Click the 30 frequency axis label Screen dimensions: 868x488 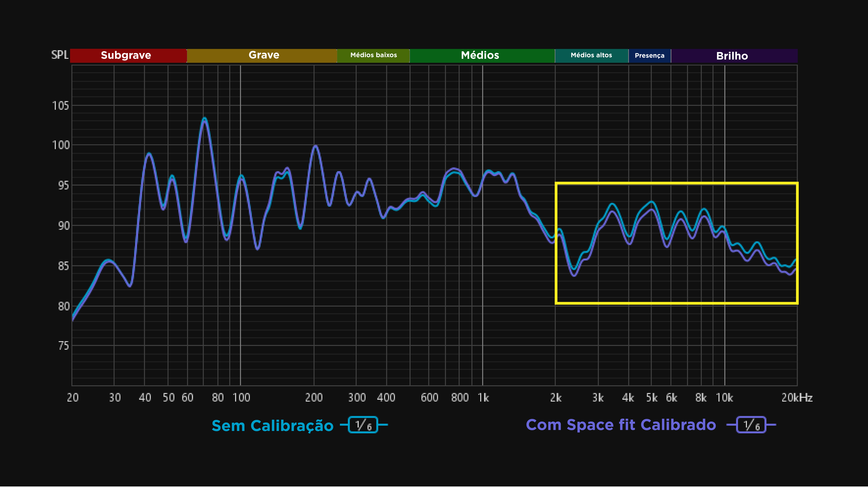[115, 398]
